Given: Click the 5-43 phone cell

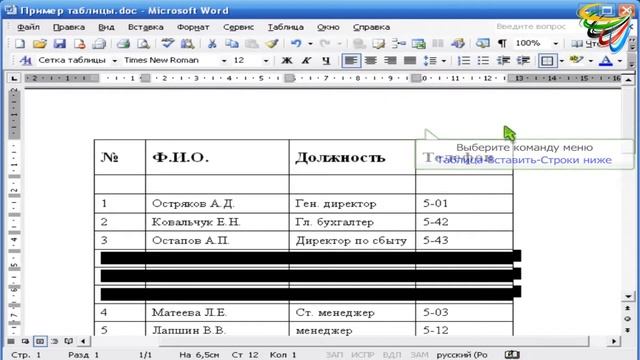Looking at the screenshot, I should [x=464, y=240].
